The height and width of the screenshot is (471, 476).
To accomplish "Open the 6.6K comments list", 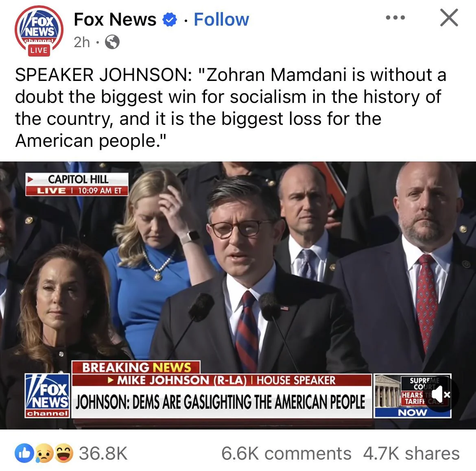I will (x=286, y=454).
